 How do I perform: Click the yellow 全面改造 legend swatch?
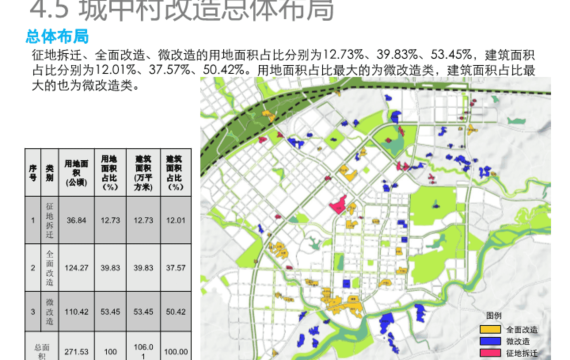click(x=490, y=329)
